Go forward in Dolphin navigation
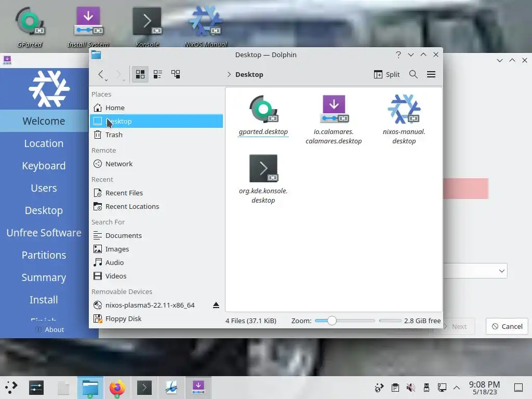Viewport: 532px width, 399px height. pyautogui.click(x=118, y=74)
